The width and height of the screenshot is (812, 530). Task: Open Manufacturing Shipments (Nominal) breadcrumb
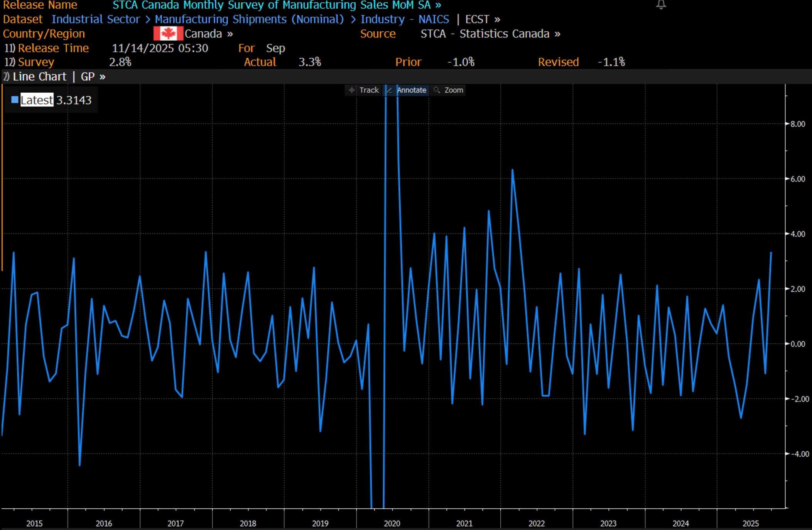pos(249,19)
